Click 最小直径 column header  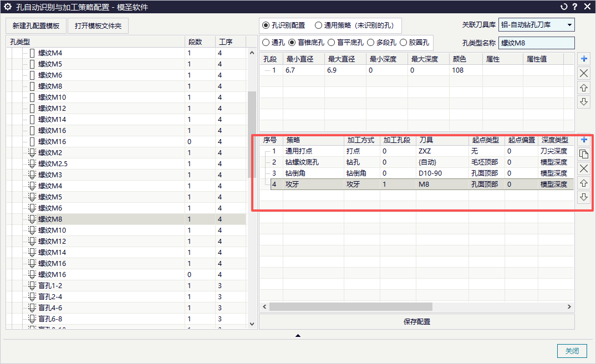[x=303, y=59]
